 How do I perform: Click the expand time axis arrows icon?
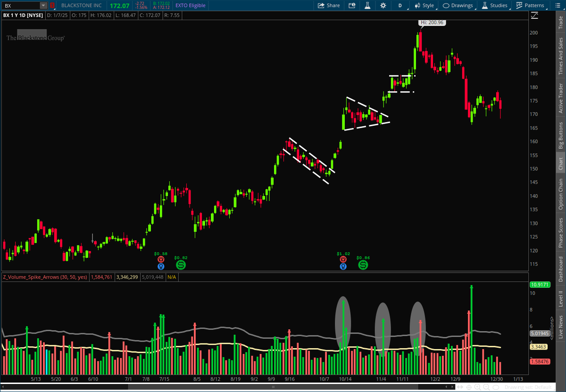point(460,387)
